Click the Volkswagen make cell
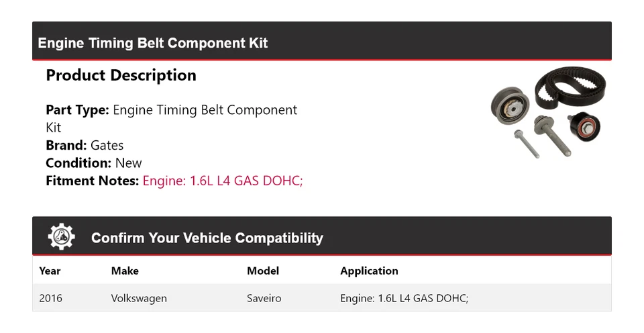The width and height of the screenshot is (644, 333). (139, 297)
